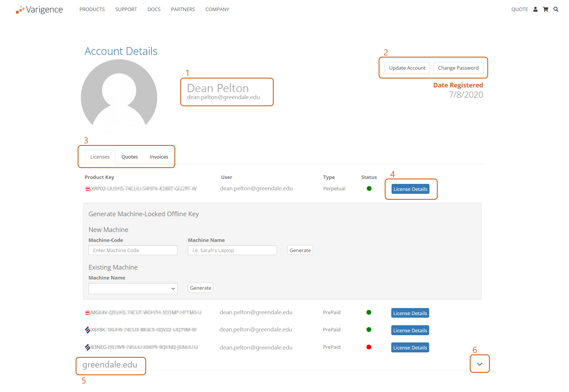Click the greendale.edu heading
This screenshot has height=392, width=569.
click(x=110, y=365)
